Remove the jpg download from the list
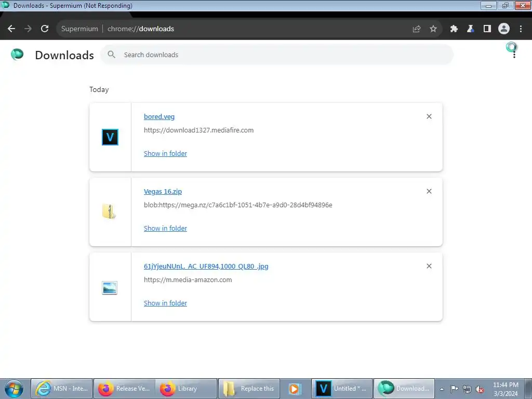Viewport: 532px width, 399px height. tap(429, 266)
